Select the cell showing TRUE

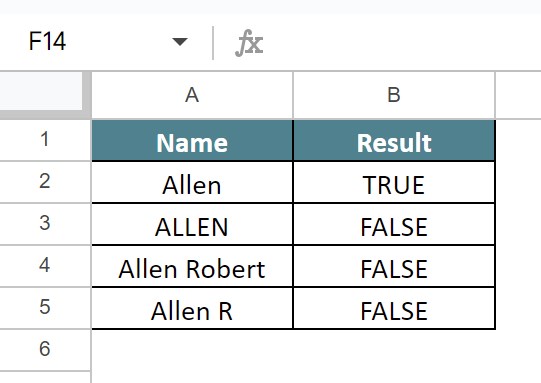[x=394, y=182]
